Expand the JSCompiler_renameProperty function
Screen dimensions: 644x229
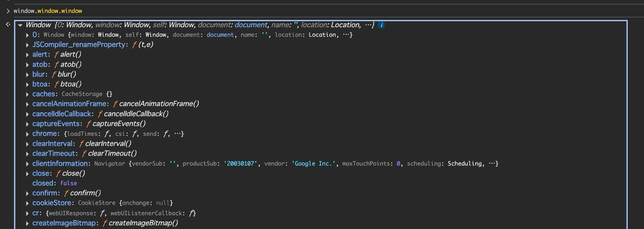point(27,45)
